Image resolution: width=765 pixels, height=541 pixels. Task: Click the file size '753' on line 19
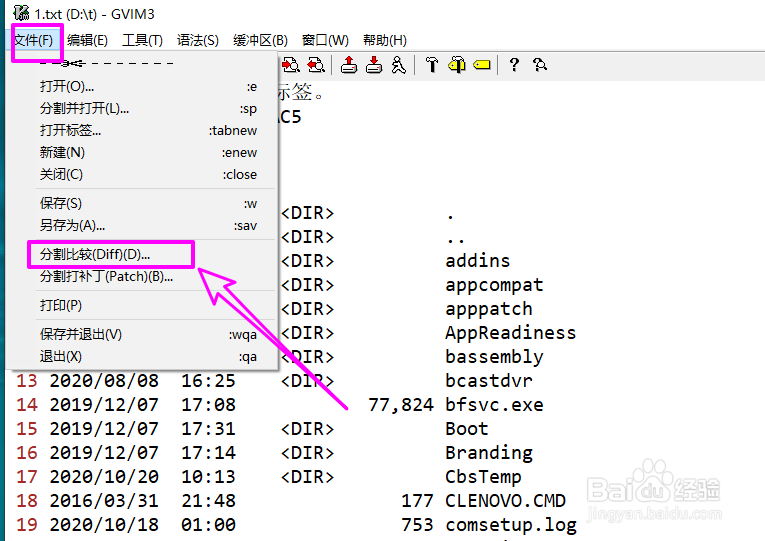[418, 524]
